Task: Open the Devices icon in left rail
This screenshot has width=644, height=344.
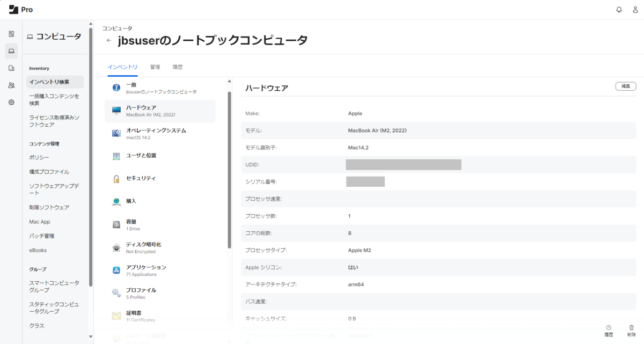Action: click(x=11, y=68)
